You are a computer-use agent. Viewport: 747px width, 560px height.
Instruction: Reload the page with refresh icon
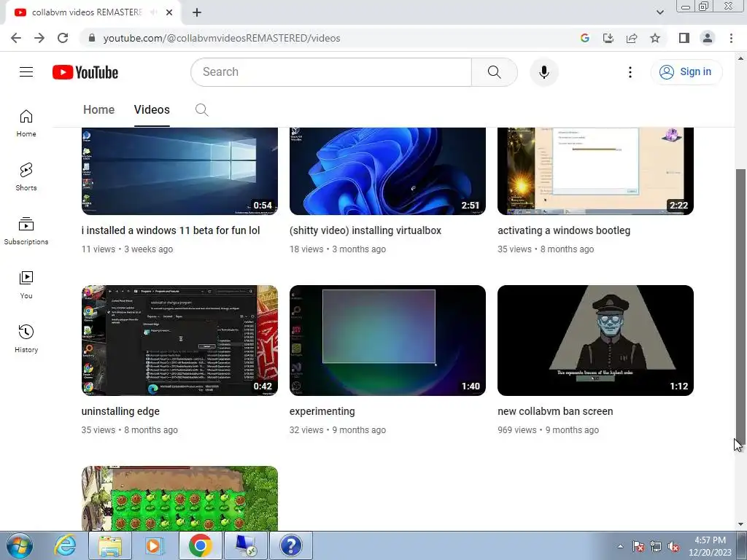click(63, 38)
